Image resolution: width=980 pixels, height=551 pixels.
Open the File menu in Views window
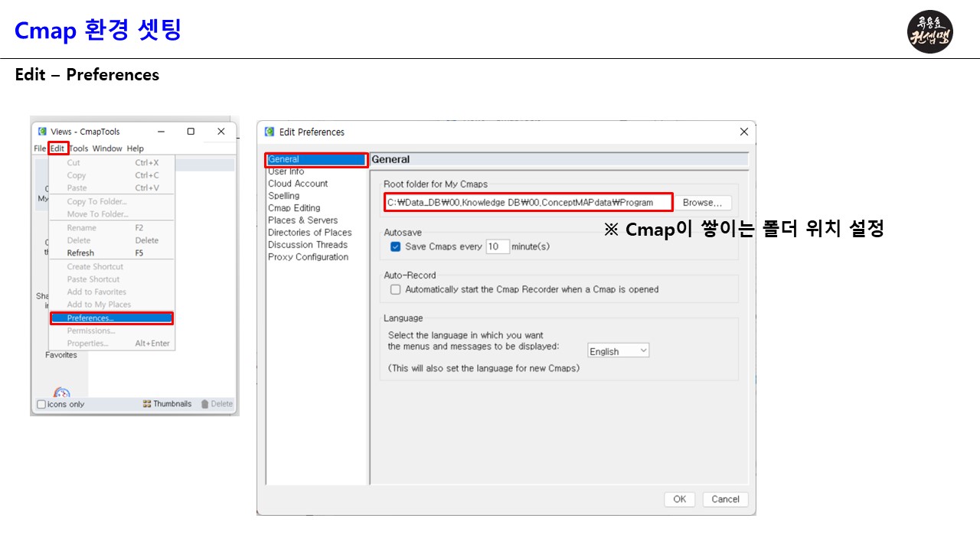[x=40, y=148]
